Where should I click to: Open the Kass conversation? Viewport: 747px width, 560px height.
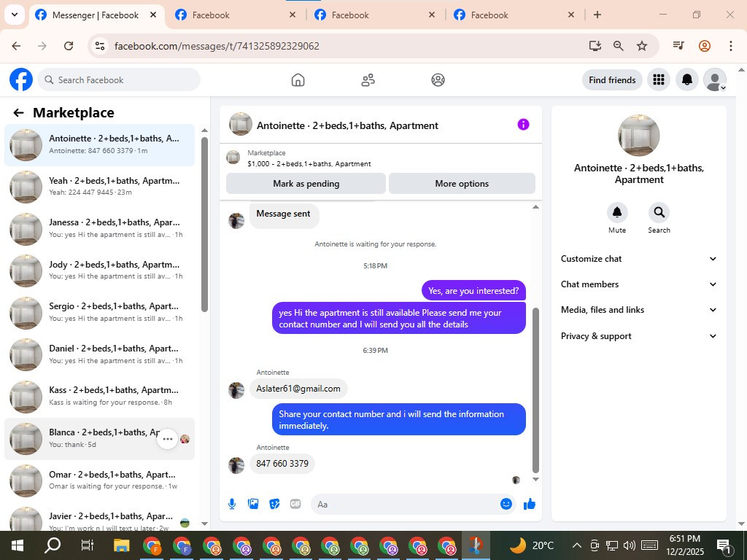[x=99, y=396]
